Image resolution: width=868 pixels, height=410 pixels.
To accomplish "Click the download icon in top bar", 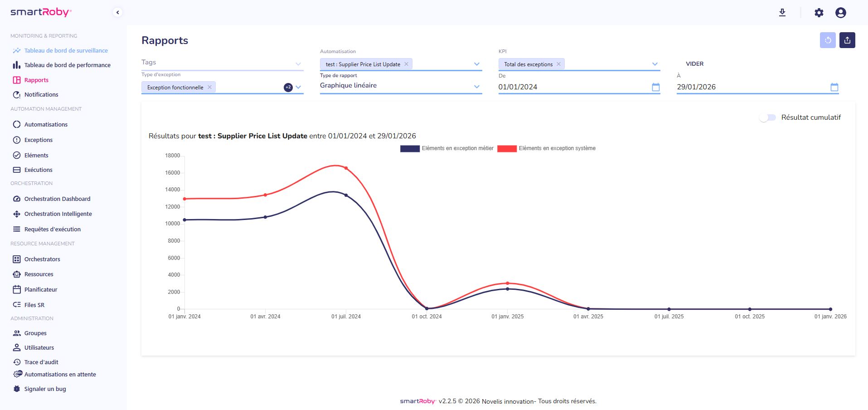I will tap(782, 13).
